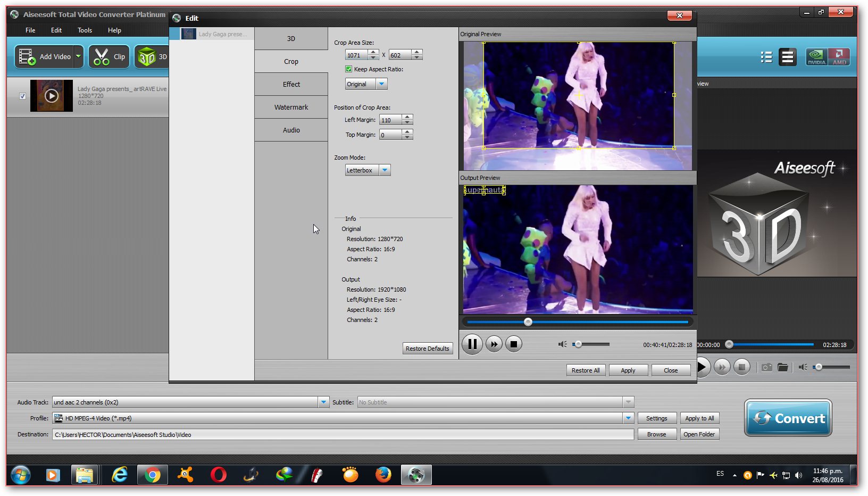Mute the Edit preview volume icon
This screenshot has height=496, width=868.
click(562, 344)
